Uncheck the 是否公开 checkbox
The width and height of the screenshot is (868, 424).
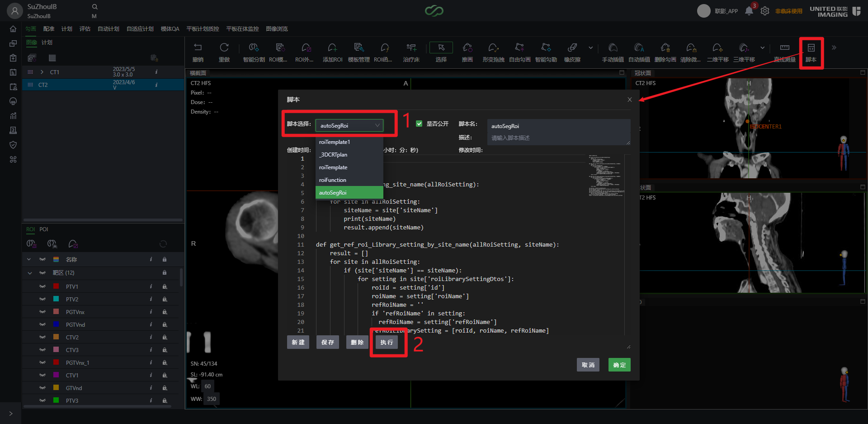(x=419, y=124)
